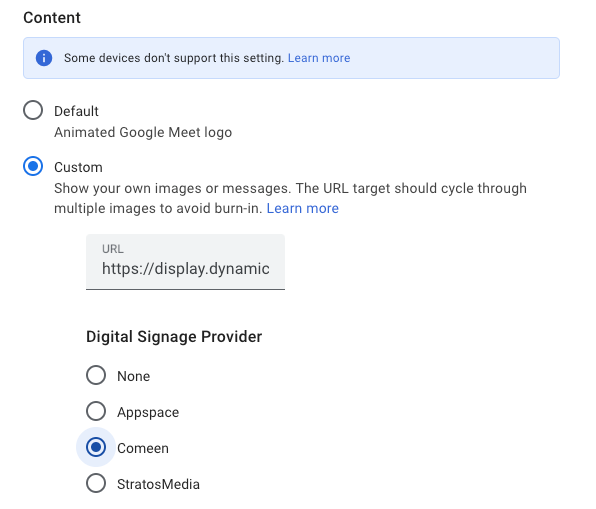Click the Digital Signage Provider heading
The width and height of the screenshot is (596, 509).
tap(174, 337)
